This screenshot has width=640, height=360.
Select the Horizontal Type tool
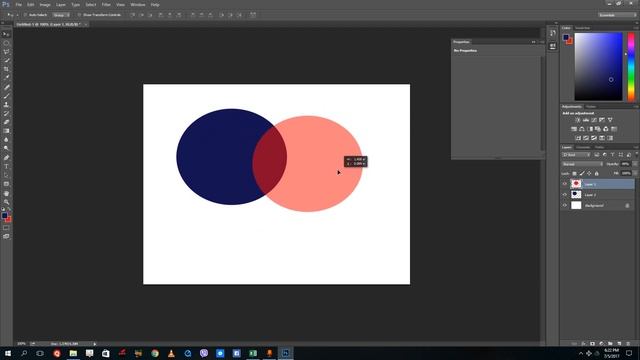coord(6,167)
